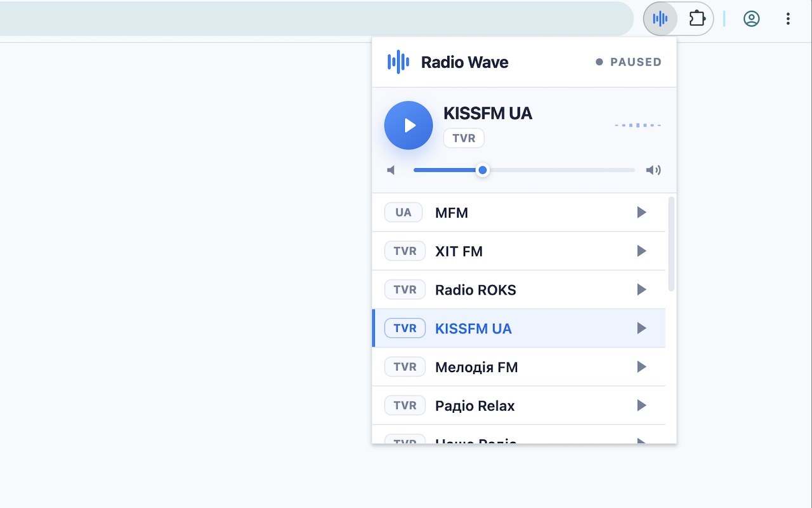Click the TVR badge under now-playing title
This screenshot has width=812, height=508.
pos(464,138)
